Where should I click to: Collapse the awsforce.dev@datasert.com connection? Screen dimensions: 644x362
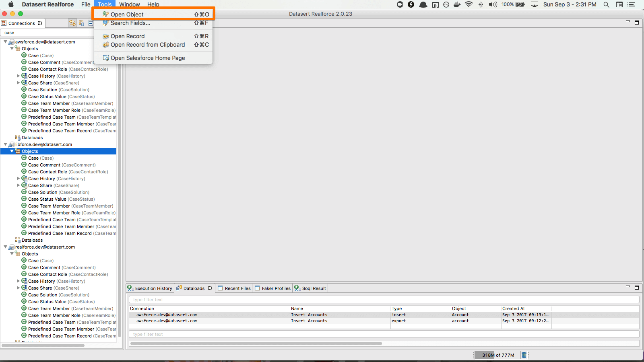[5, 42]
